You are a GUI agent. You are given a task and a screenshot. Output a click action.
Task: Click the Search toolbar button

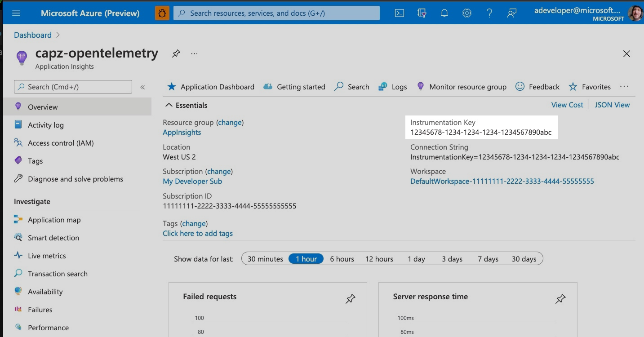point(352,87)
